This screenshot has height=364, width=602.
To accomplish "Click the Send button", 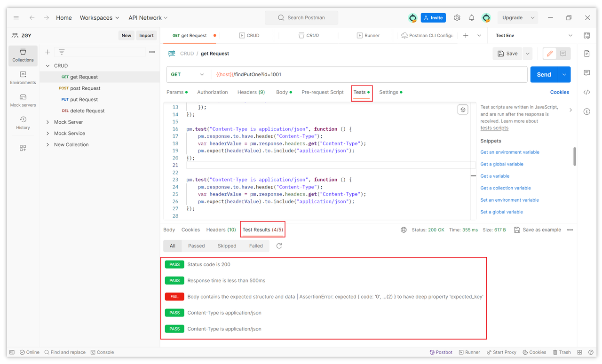I will (544, 74).
